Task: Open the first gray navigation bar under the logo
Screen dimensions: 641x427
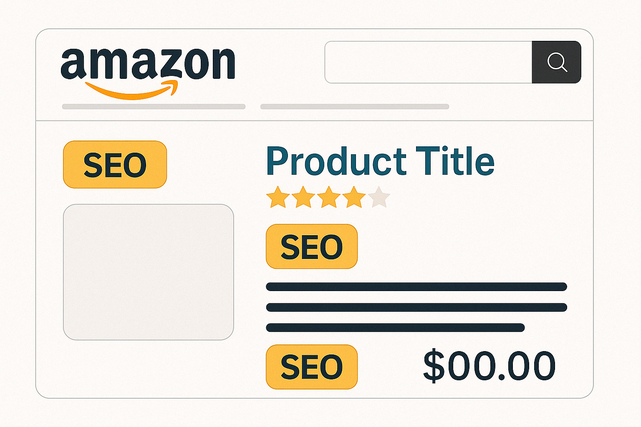Action: (153, 106)
